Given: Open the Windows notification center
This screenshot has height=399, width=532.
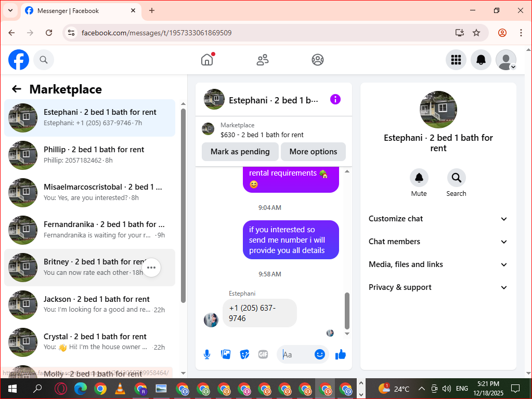Looking at the screenshot, I should click(x=515, y=389).
